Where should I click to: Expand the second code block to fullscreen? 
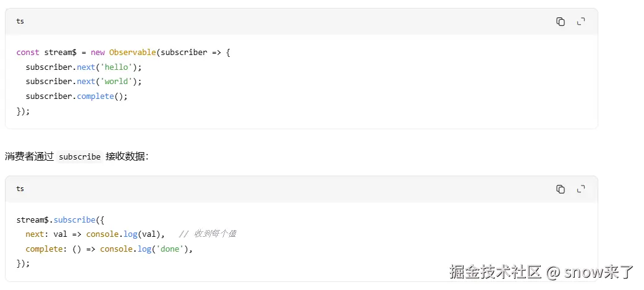point(581,189)
